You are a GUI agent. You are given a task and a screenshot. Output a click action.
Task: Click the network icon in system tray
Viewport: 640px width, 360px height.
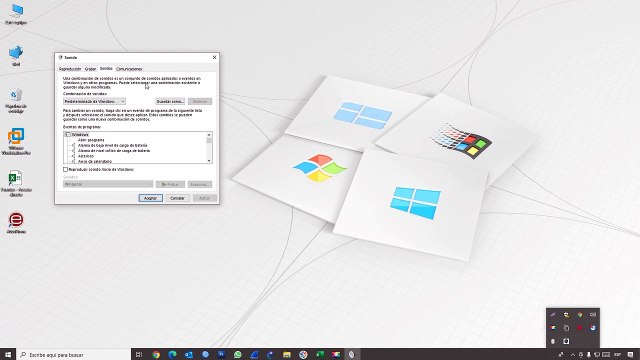click(x=597, y=355)
